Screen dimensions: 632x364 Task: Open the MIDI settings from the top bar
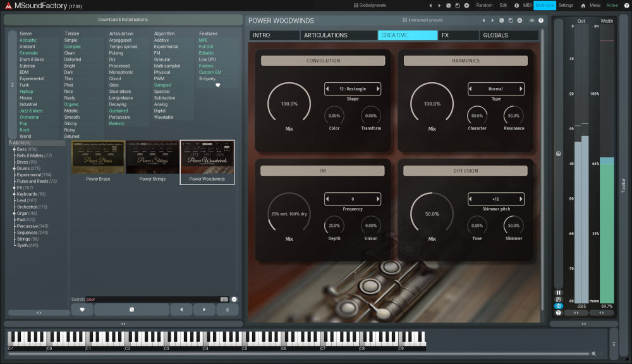pos(528,5)
